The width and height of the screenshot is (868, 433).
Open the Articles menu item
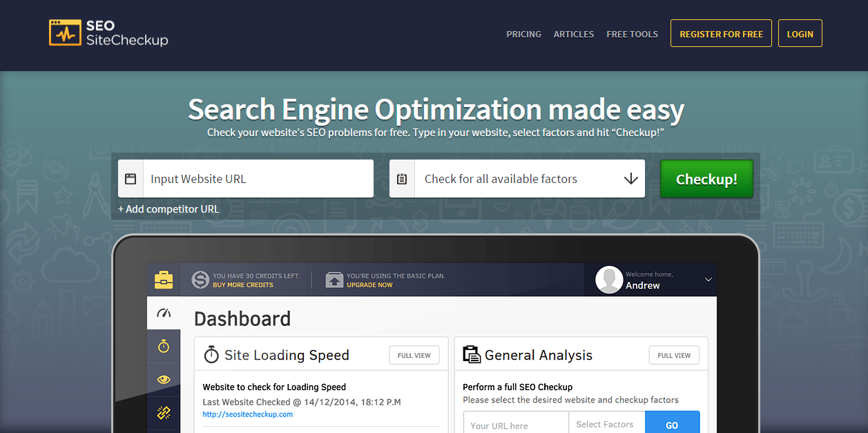[x=574, y=34]
